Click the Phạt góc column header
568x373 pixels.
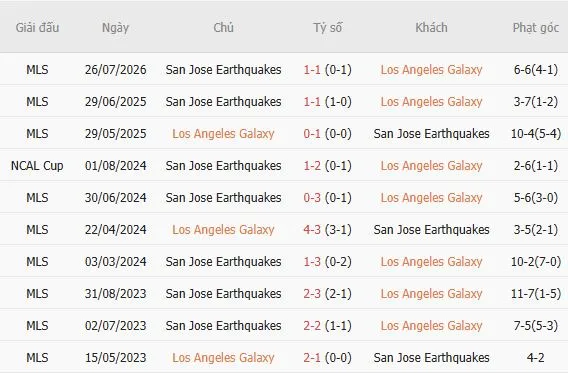coord(536,28)
